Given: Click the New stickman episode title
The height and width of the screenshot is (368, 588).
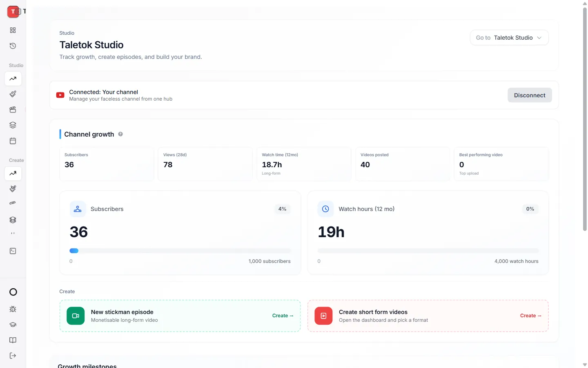Looking at the screenshot, I should (x=122, y=312).
